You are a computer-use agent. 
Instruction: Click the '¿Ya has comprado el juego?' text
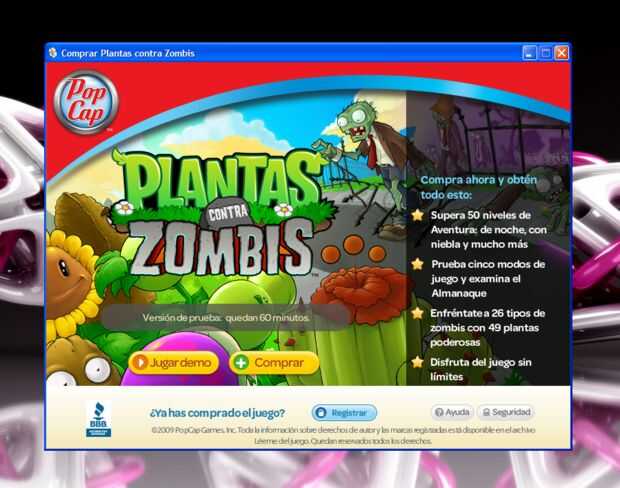pyautogui.click(x=217, y=413)
